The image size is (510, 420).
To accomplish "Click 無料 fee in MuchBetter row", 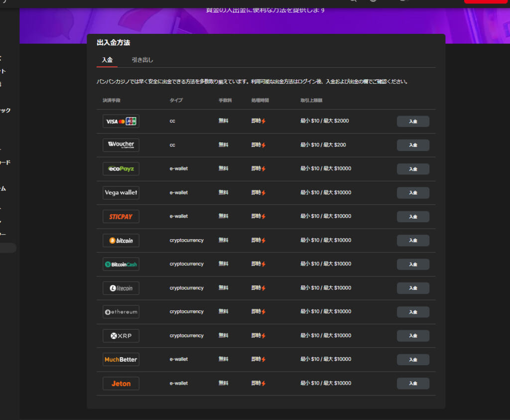I will click(224, 359).
